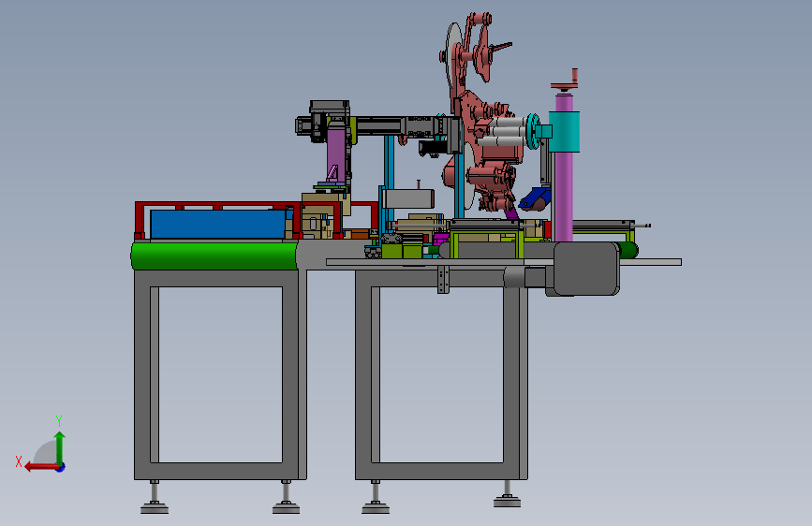This screenshot has width=812, height=526.
Task: Select the leftmost leveling foot
Action: click(x=155, y=498)
